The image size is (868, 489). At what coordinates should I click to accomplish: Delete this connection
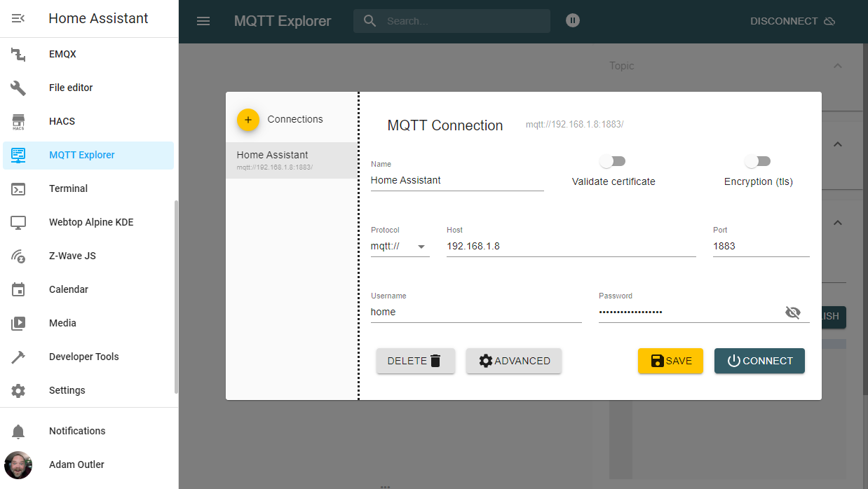(416, 361)
